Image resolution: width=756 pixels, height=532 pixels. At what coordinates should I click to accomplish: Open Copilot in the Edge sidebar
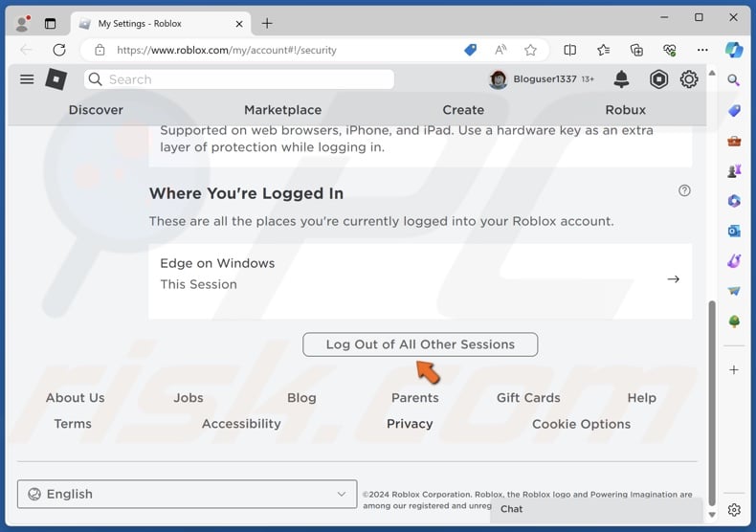[x=734, y=50]
